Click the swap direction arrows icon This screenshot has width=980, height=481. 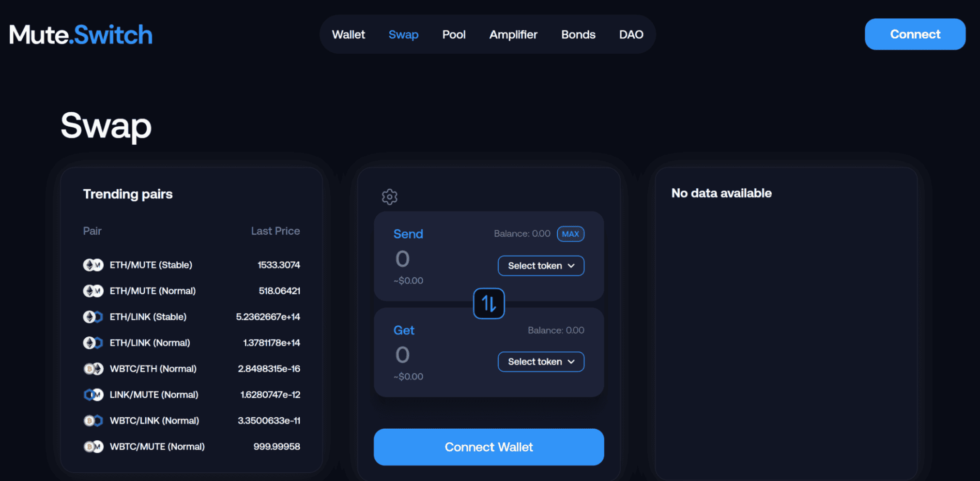(x=489, y=304)
